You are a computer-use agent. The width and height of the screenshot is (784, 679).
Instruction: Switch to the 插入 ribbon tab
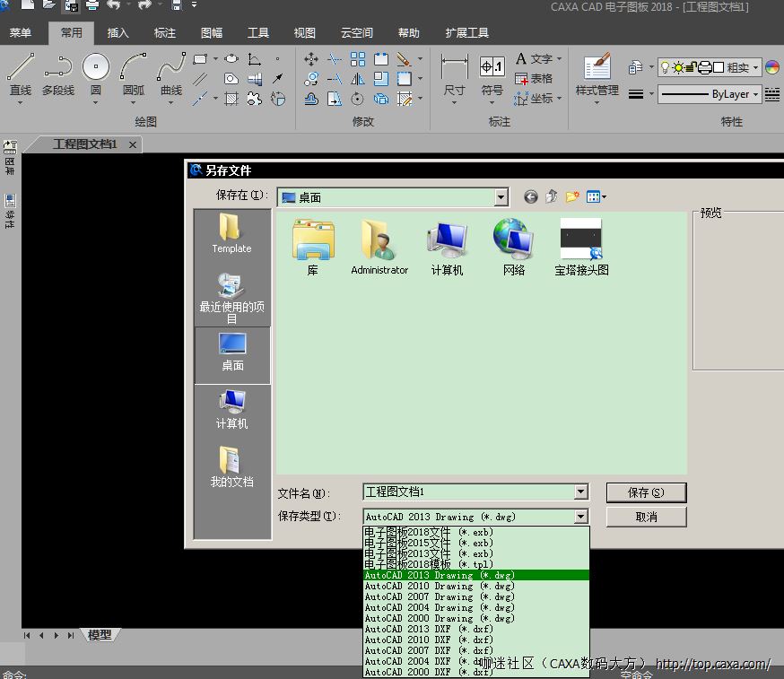coord(118,33)
